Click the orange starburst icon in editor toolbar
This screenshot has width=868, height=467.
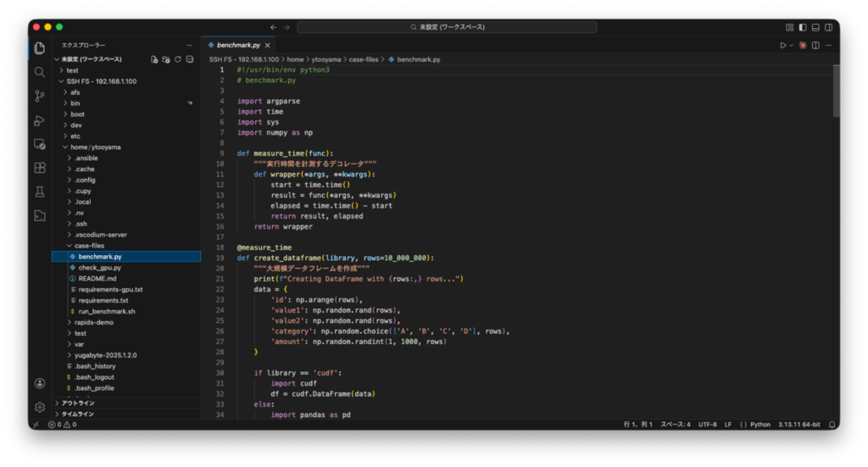(x=803, y=46)
